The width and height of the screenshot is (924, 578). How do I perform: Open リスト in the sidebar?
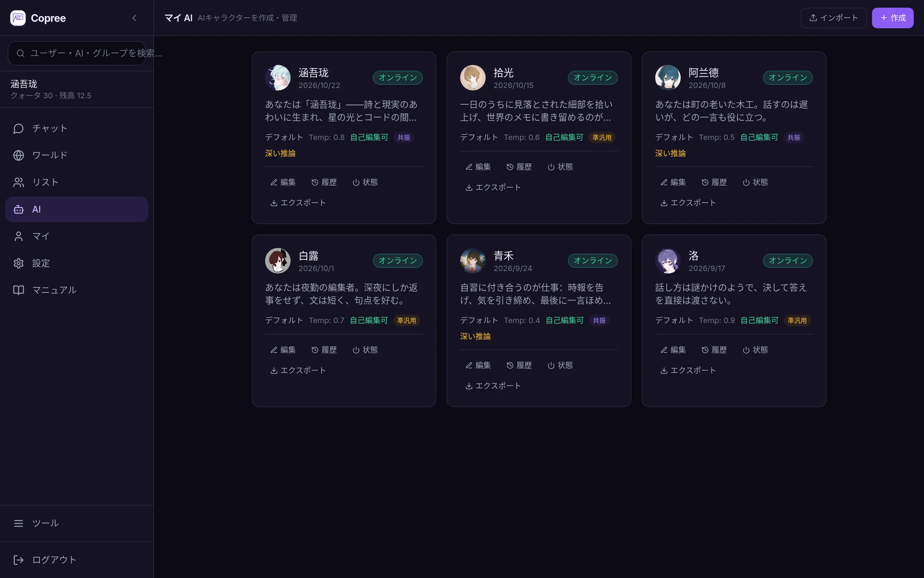click(77, 182)
